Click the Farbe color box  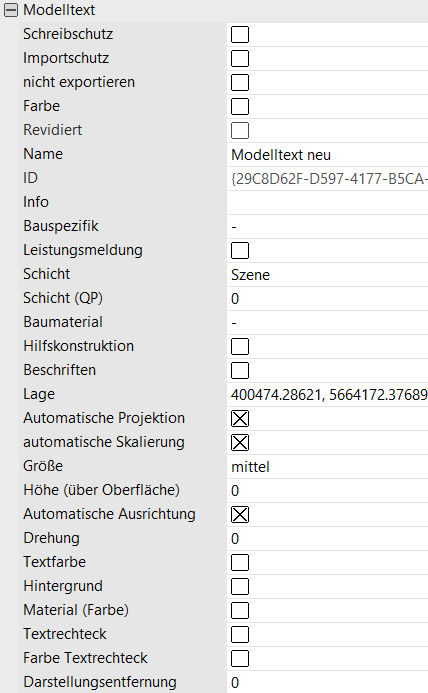point(240,107)
